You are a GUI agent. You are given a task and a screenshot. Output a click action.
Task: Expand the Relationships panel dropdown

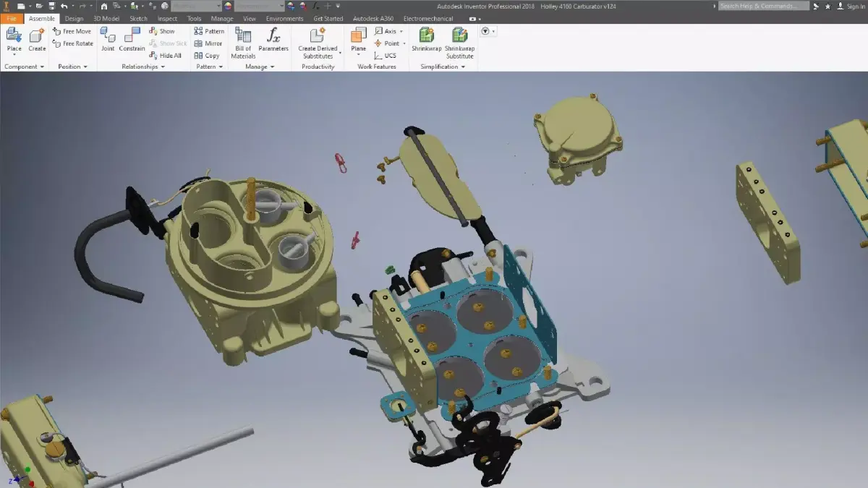pos(143,67)
